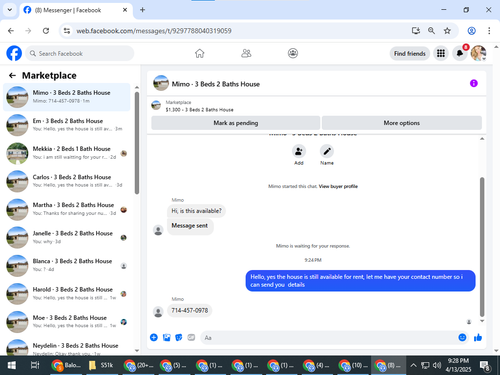This screenshot has height=375, width=500.
Task: Open View buyer profile link
Action: click(338, 186)
